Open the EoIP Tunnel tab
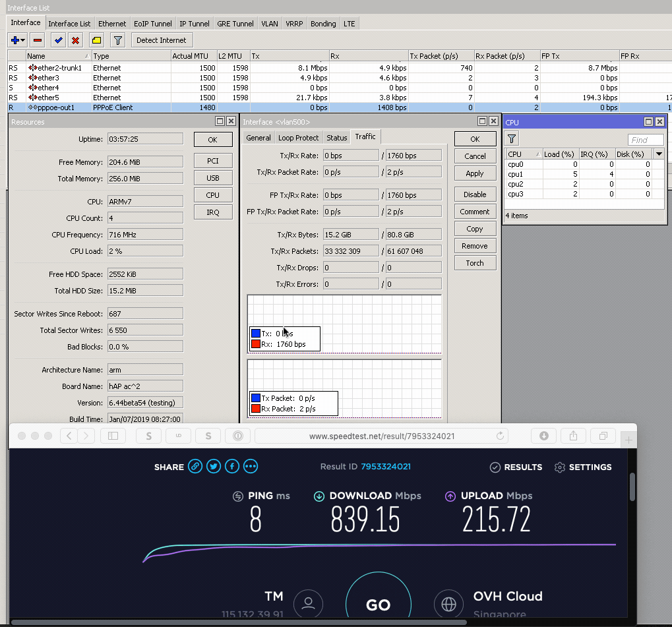The height and width of the screenshot is (627, 672). 152,24
